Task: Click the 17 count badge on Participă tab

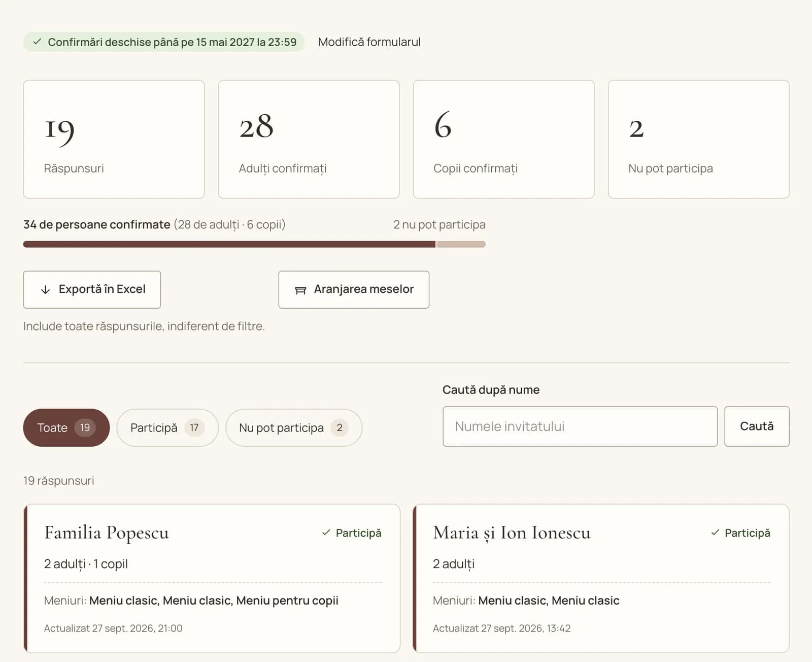Action: pos(194,427)
